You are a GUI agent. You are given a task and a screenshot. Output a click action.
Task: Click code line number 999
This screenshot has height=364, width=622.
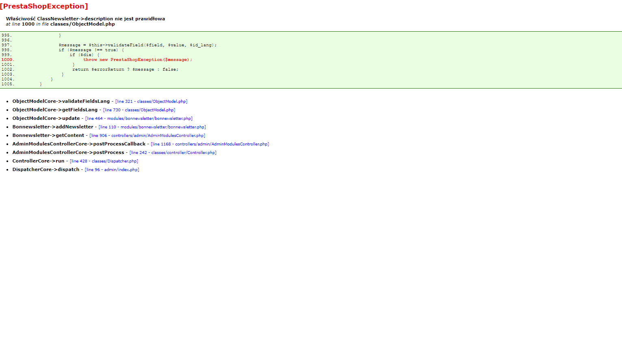tap(7, 55)
